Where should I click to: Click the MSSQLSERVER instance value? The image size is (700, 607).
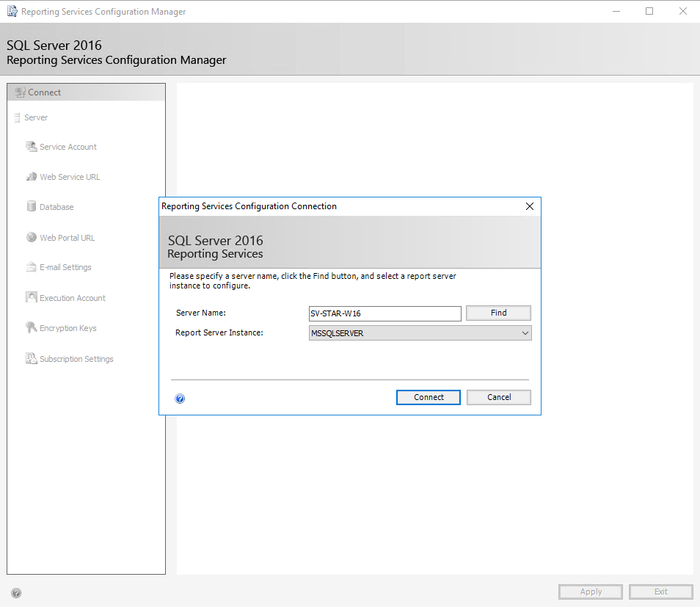click(337, 333)
